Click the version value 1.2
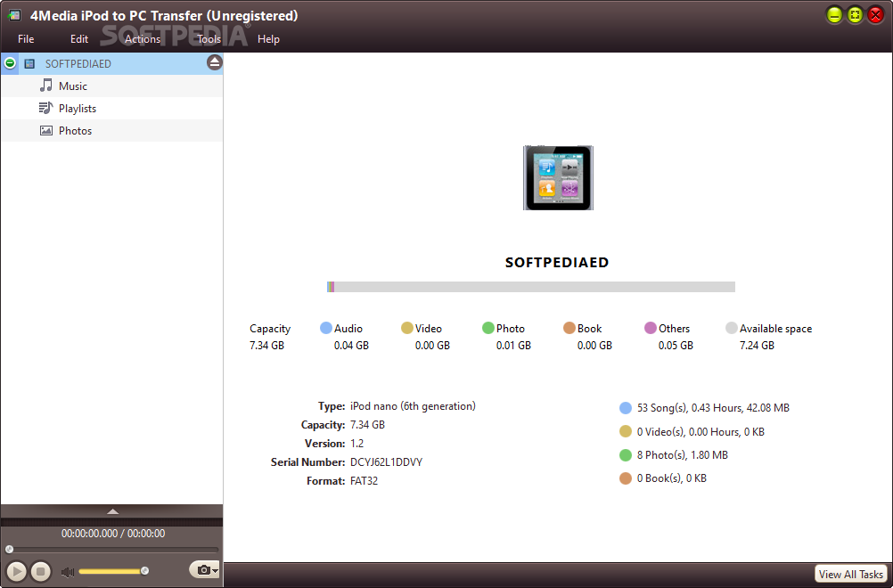Image resolution: width=893 pixels, height=588 pixels. (x=356, y=444)
